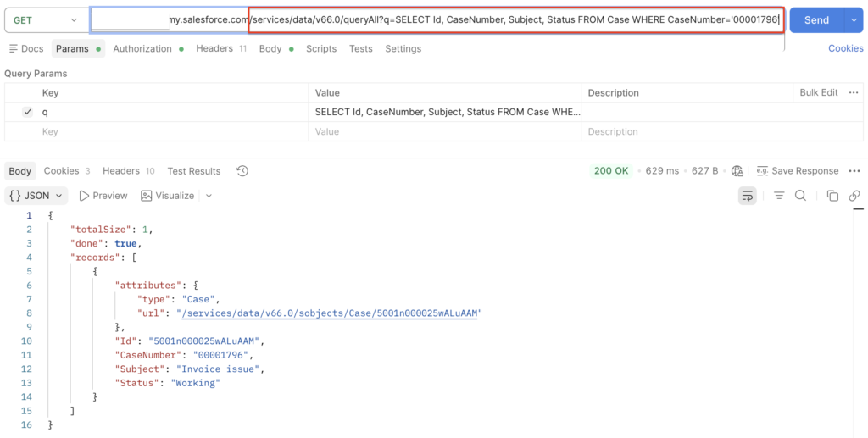Image resolution: width=868 pixels, height=438 pixels.
Task: Click the Visualize button
Action: tap(168, 196)
